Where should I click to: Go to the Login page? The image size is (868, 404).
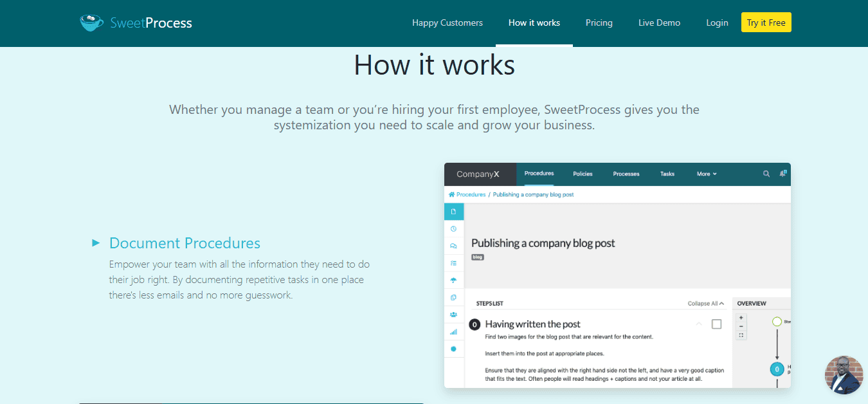717,23
